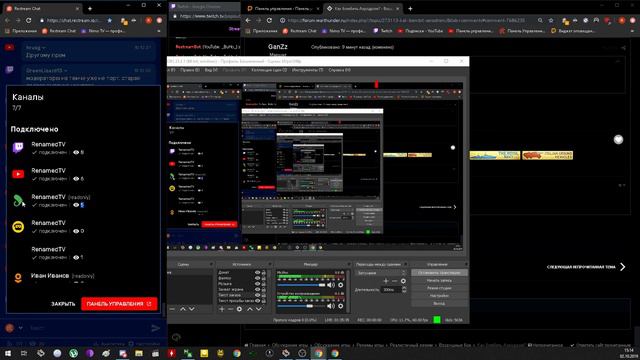640x360 pixels.
Task: Click the red vehicle signature banner on forum
Action: tap(547, 155)
